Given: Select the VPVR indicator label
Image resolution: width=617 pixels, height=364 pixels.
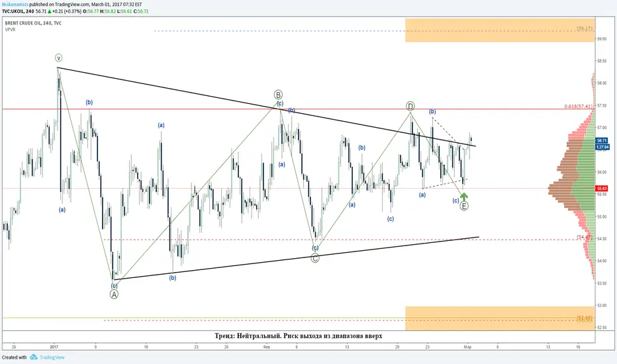Looking at the screenshot, I should [x=10, y=30].
